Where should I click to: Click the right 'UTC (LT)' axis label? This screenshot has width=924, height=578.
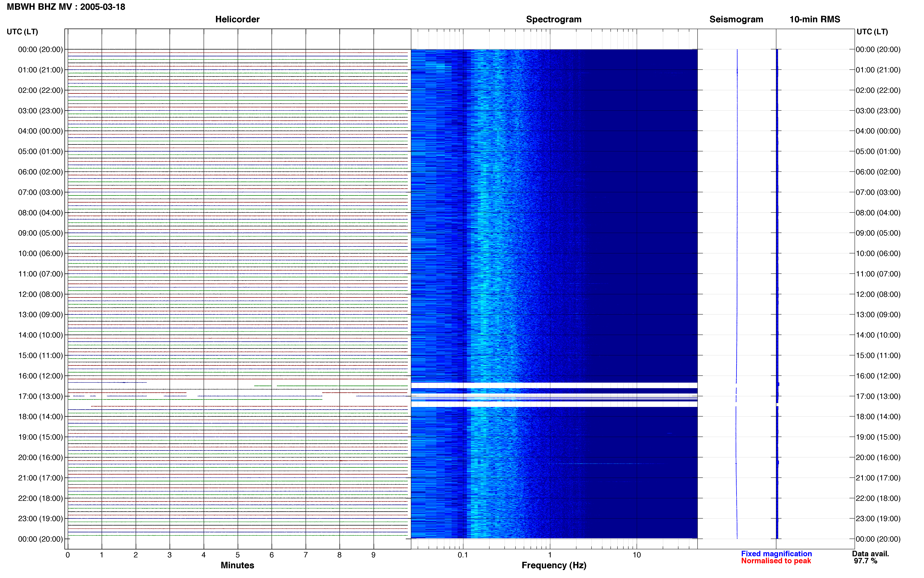[872, 32]
